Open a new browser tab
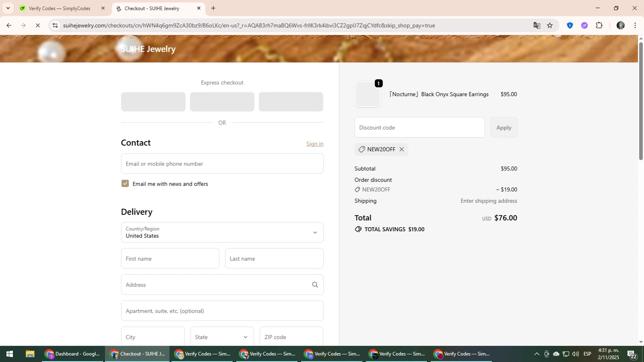 coord(213,8)
